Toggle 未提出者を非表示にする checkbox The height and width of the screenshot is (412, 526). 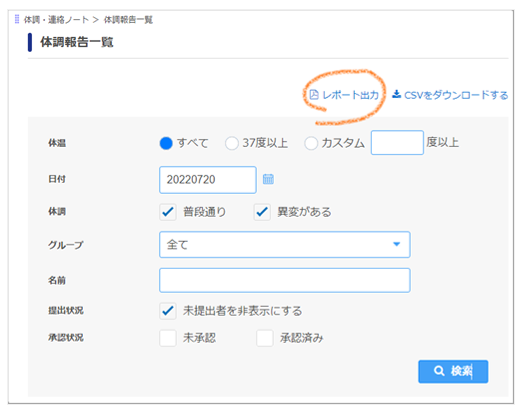(168, 311)
